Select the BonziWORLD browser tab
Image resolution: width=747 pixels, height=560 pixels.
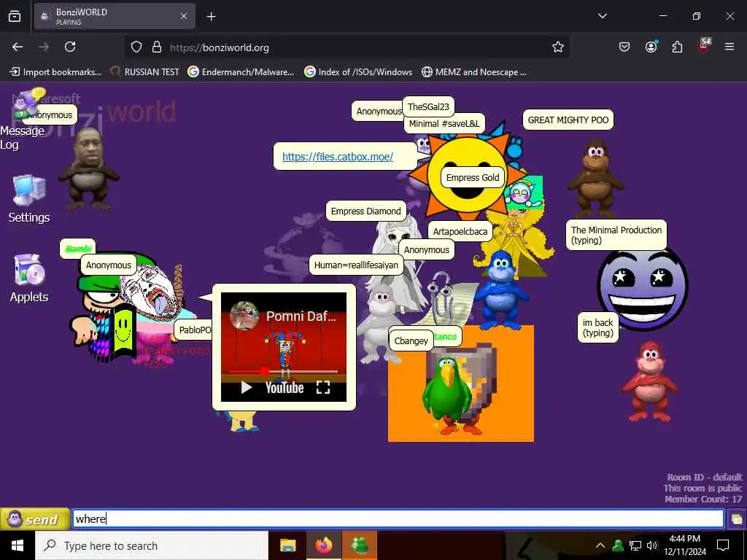click(x=115, y=16)
